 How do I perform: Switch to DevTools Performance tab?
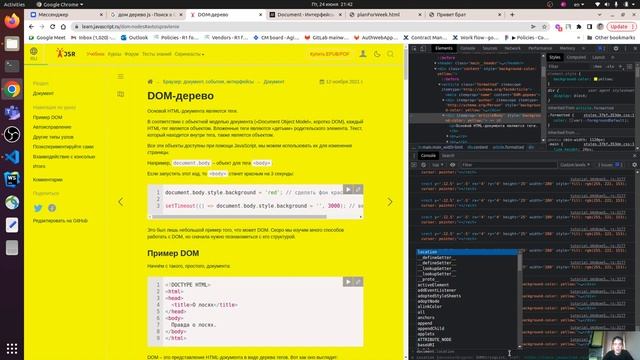point(540,48)
